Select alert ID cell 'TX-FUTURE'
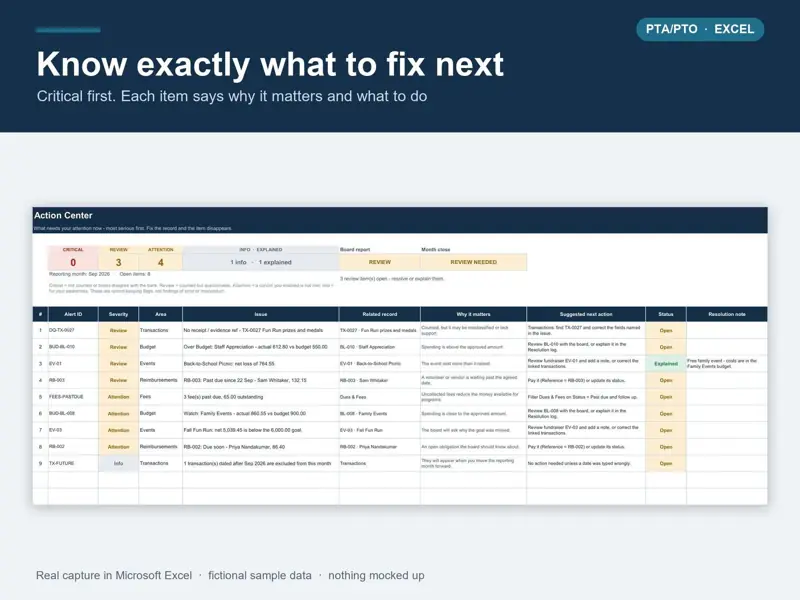 73,463
